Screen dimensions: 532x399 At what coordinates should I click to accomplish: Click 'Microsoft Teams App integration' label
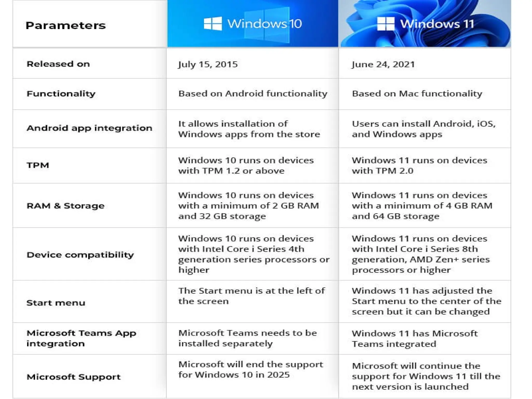click(x=81, y=338)
